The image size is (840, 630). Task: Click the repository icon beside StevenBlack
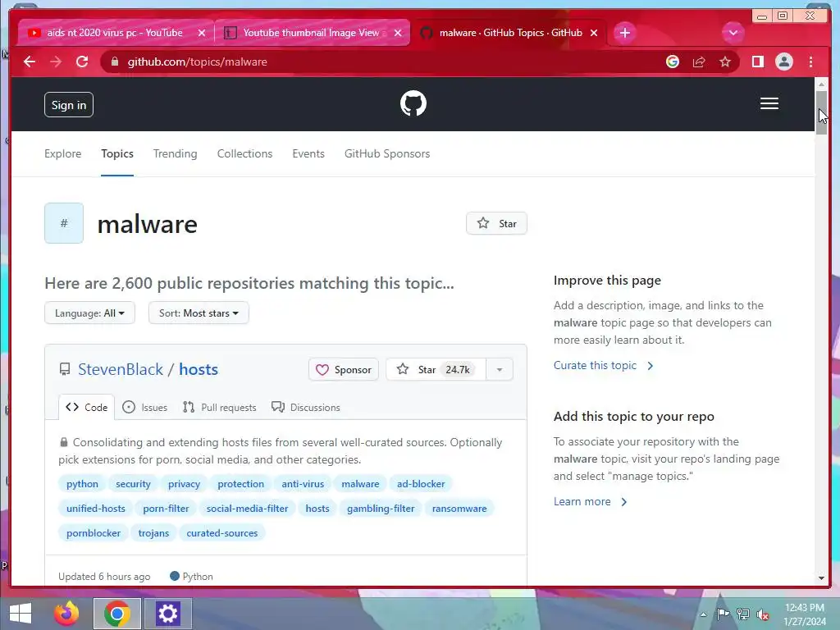[65, 369]
